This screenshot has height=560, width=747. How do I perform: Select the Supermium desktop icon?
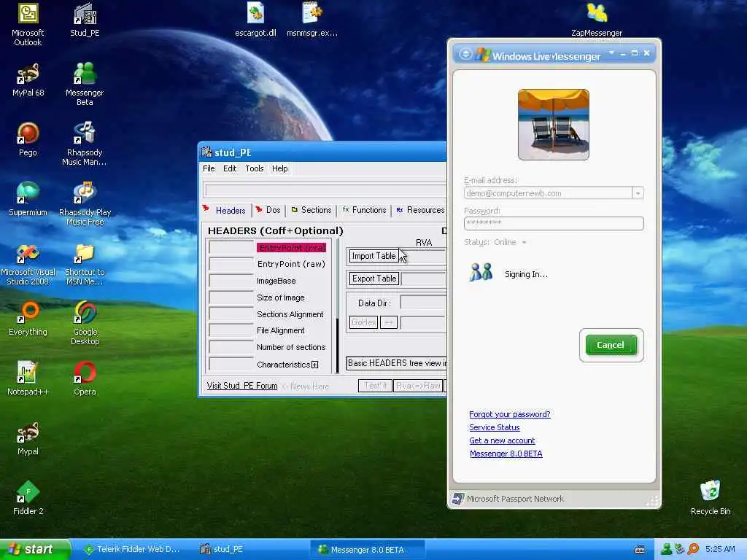coord(28,199)
